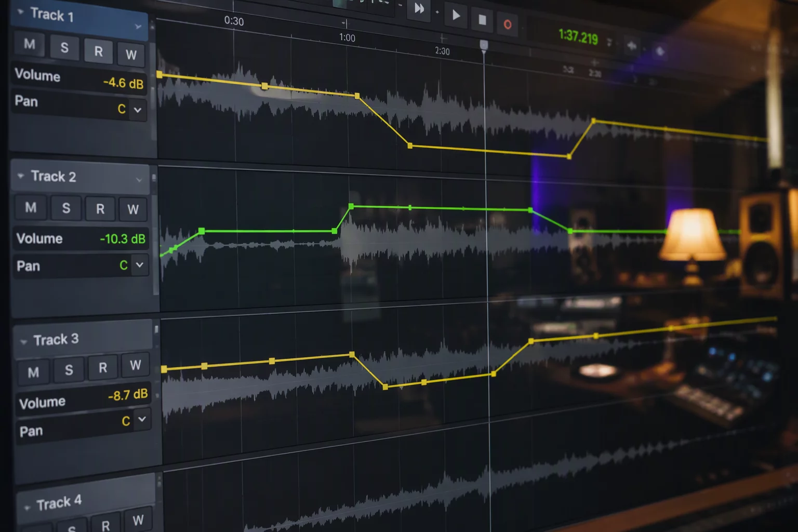Select Track 2 volume value -10.3 dB
798x532 pixels.
coord(123,239)
